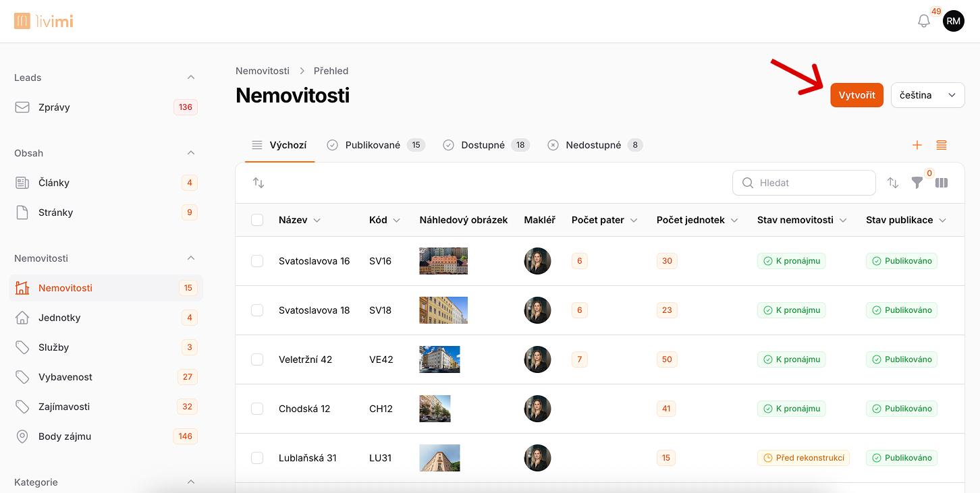The image size is (980, 493).
Task: Sort by Počet pater column
Action: 605,220
